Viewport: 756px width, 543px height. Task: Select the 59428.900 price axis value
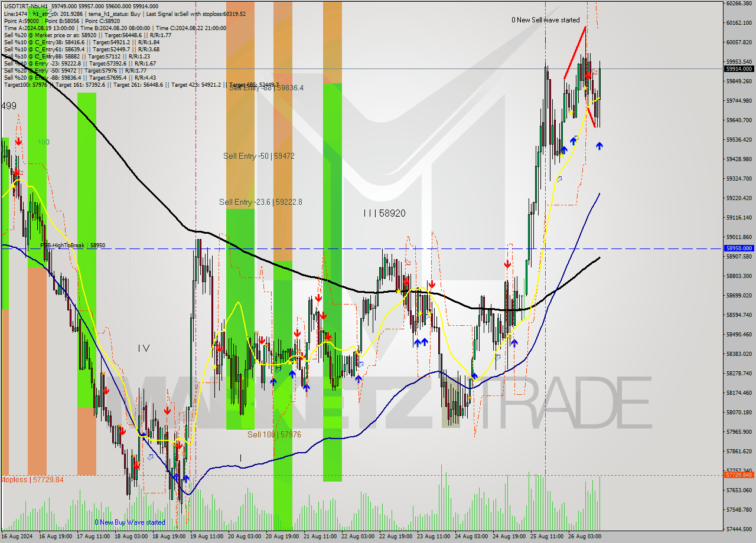(x=739, y=159)
